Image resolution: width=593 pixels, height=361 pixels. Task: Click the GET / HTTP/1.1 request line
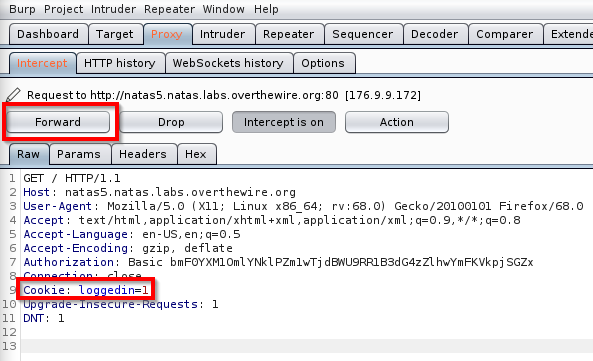coord(72,178)
